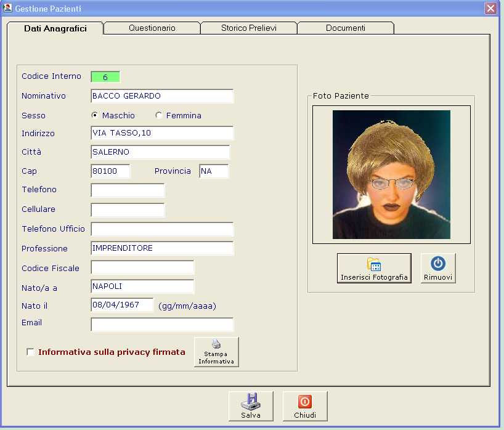Select the Femmina radio button
Screen dimensions: 504x430
(158, 115)
